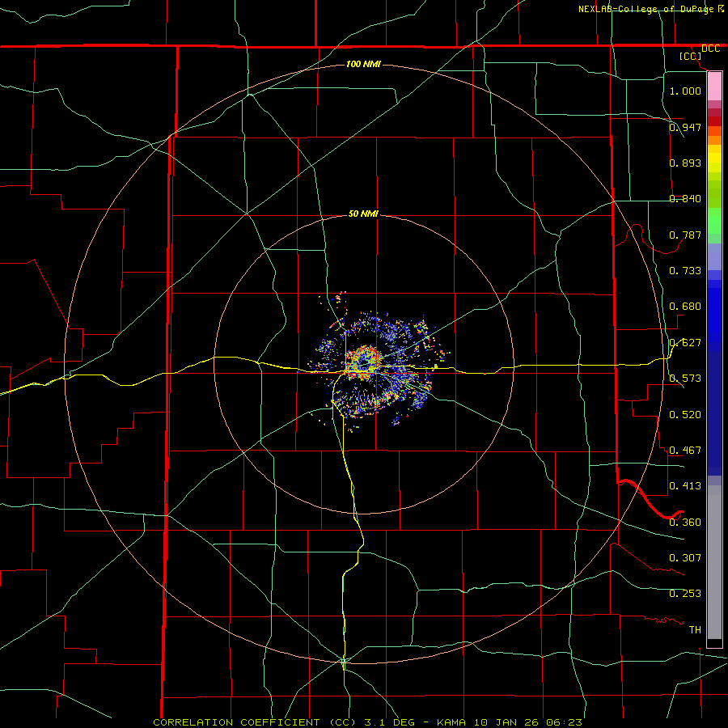Select the 1.000 legend value

click(x=685, y=91)
